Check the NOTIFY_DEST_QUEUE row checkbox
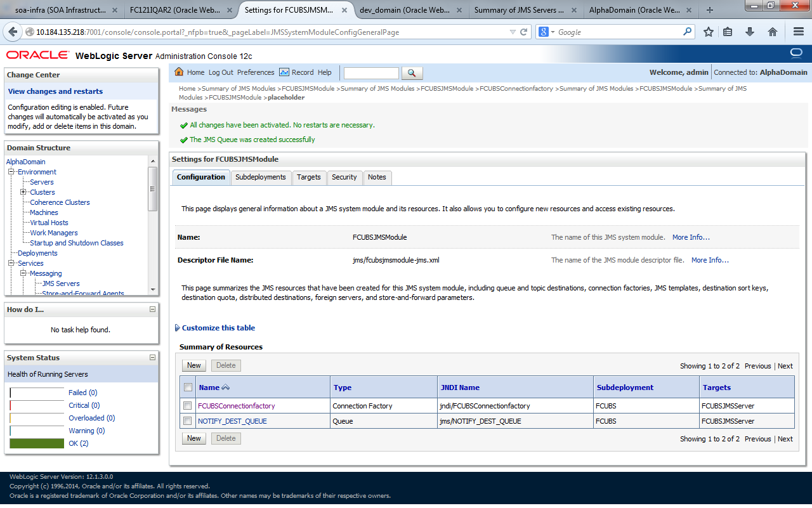The image size is (812, 508). coord(187,421)
